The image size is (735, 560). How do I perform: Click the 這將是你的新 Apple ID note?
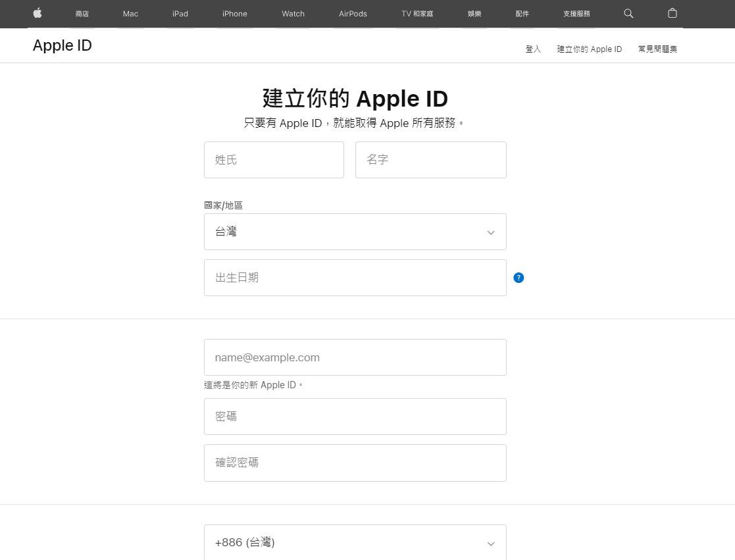[253, 385]
